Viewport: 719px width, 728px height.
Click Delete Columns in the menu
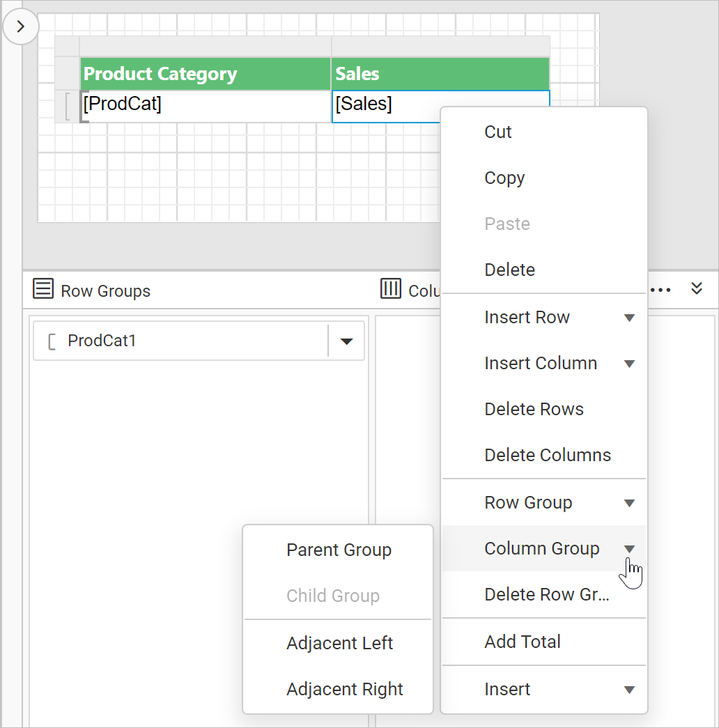pyautogui.click(x=548, y=455)
